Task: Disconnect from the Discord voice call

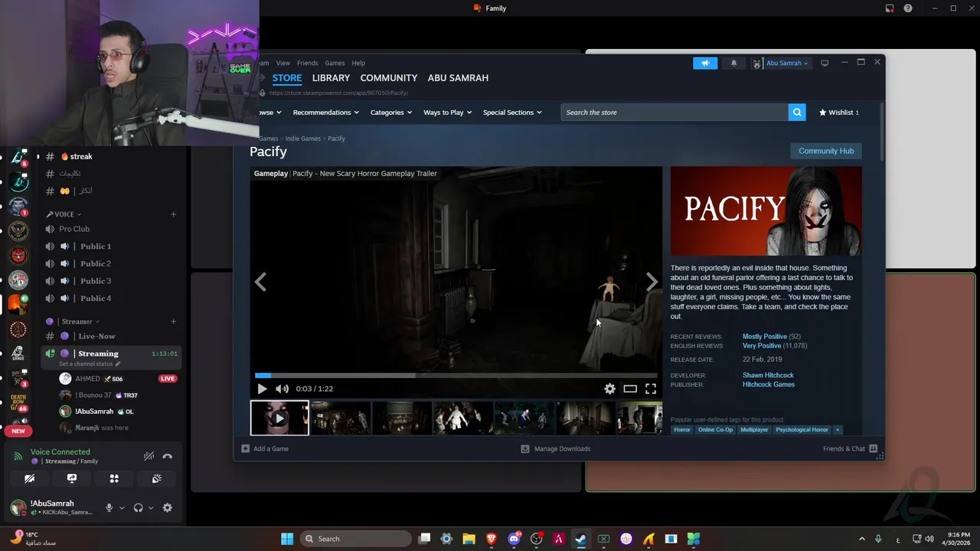Action: 167,456
